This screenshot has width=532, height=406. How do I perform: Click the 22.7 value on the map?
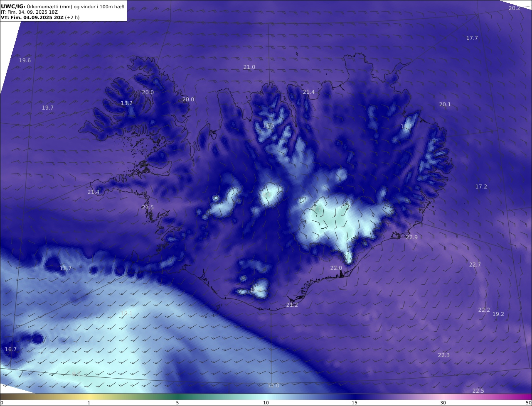coord(475,265)
